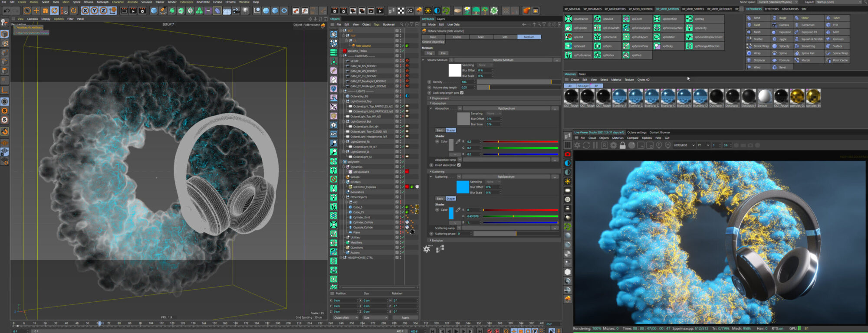The width and height of the screenshot is (868, 333).
Task: Add the xpSoundDisplacement modifier
Action: point(704,37)
